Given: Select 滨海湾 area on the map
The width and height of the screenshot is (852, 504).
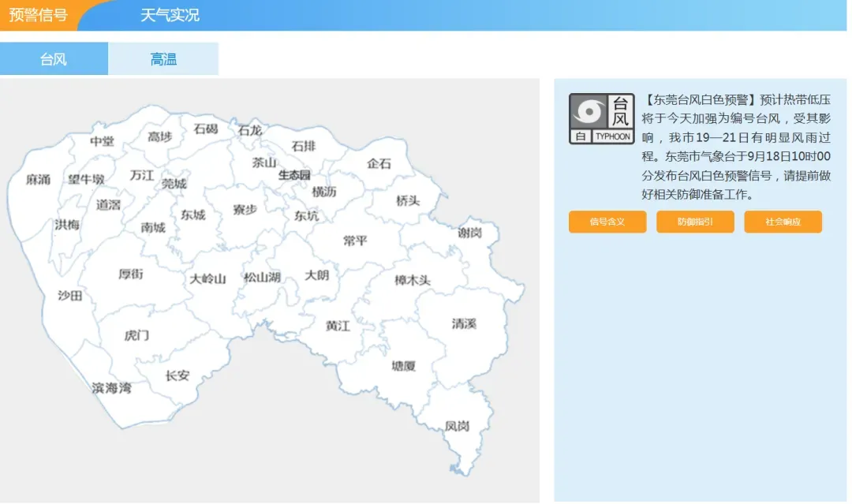Looking at the screenshot, I should point(111,388).
